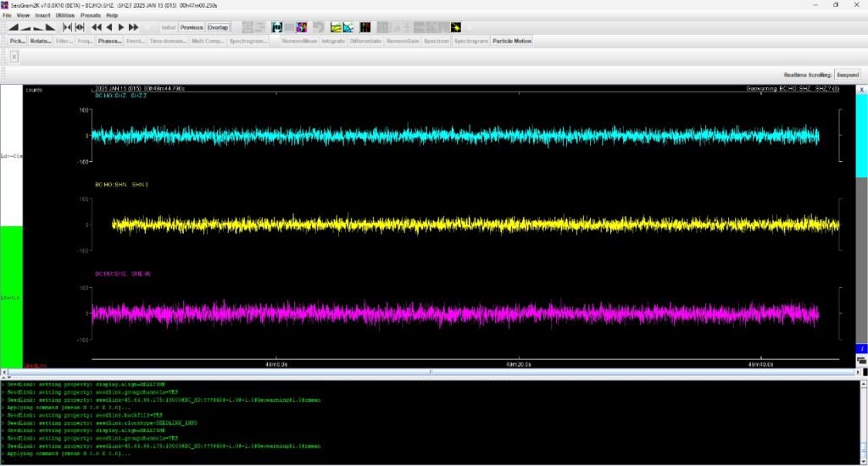The height and width of the screenshot is (466, 868).
Task: Click the single step-left arrow icon
Action: coord(108,27)
